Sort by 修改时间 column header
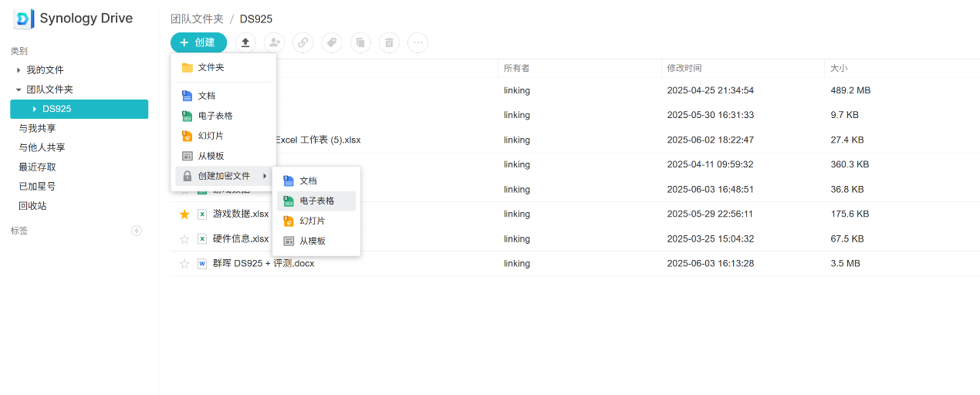980x395 pixels. point(684,69)
